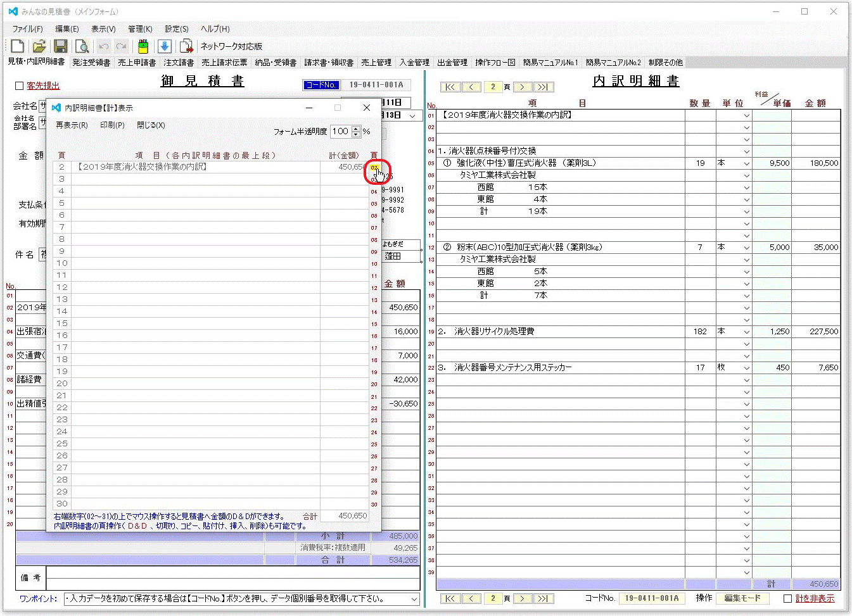The width and height of the screenshot is (852, 616).
Task: Switch to the 売上申請書 tab
Action: pos(137,63)
